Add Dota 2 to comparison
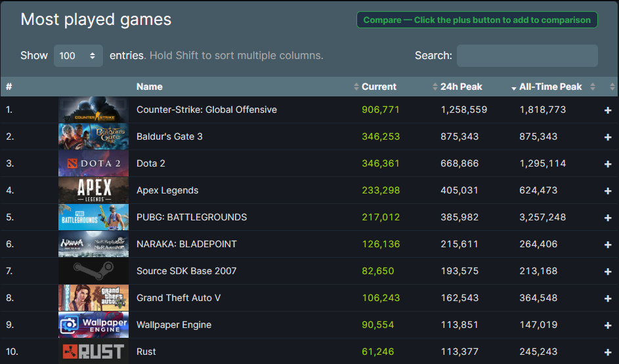Viewport: 619px width, 364px height. (608, 164)
